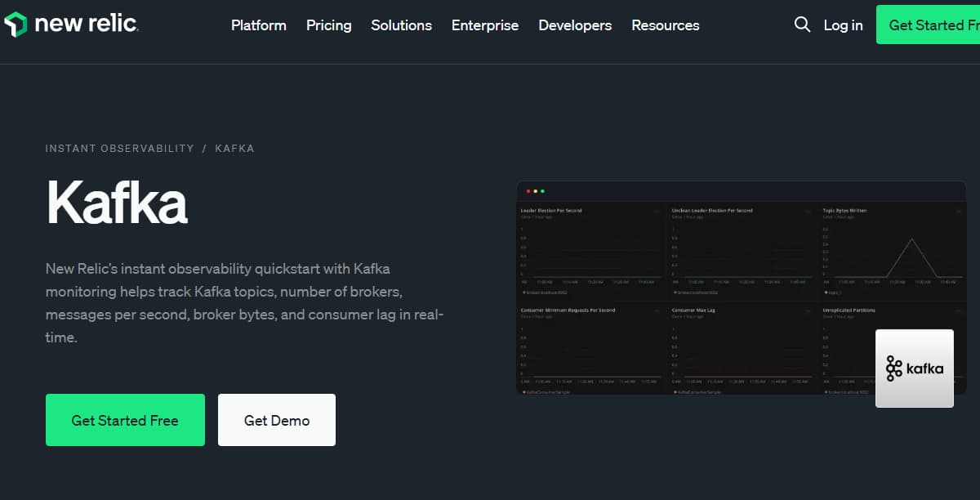
Task: Click the green Get Started Free button
Action: click(125, 420)
